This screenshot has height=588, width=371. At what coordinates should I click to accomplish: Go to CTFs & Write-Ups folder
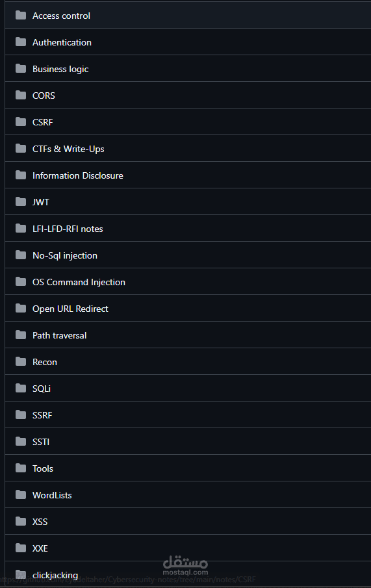click(x=68, y=149)
